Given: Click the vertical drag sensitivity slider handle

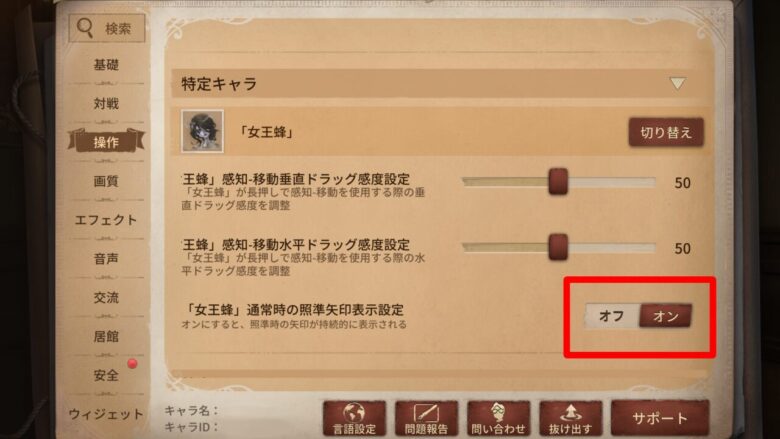Looking at the screenshot, I should click(x=558, y=181).
